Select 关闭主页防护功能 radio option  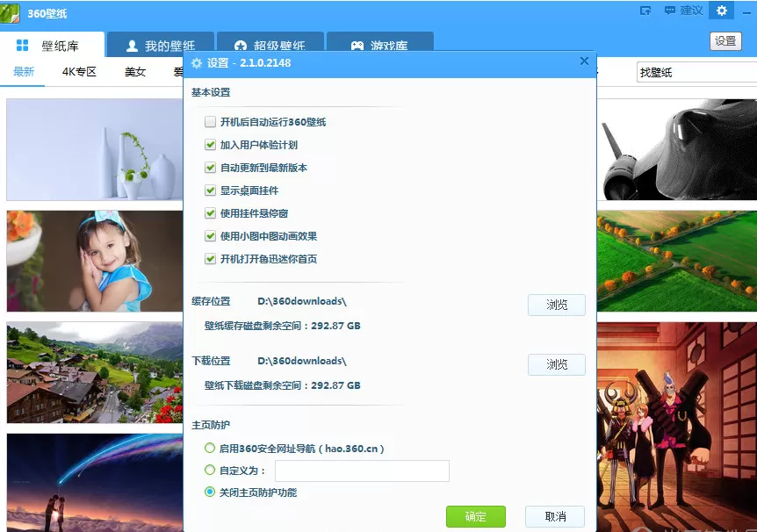pyautogui.click(x=210, y=492)
